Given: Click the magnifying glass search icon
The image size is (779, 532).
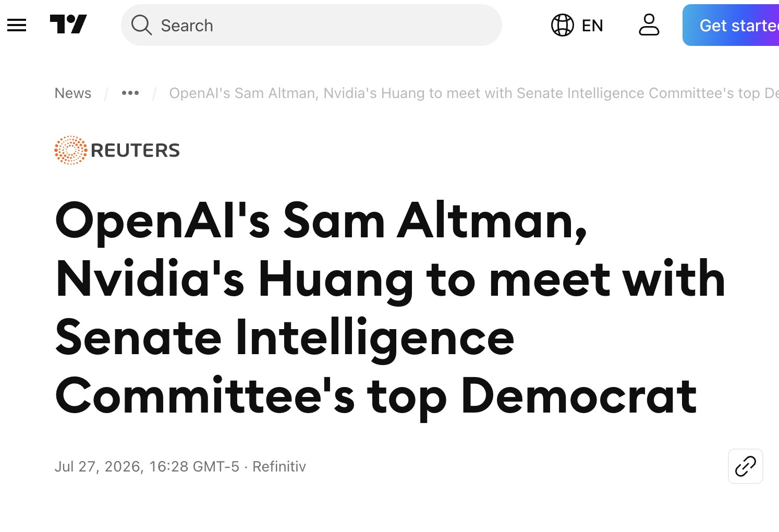Looking at the screenshot, I should click(x=141, y=25).
